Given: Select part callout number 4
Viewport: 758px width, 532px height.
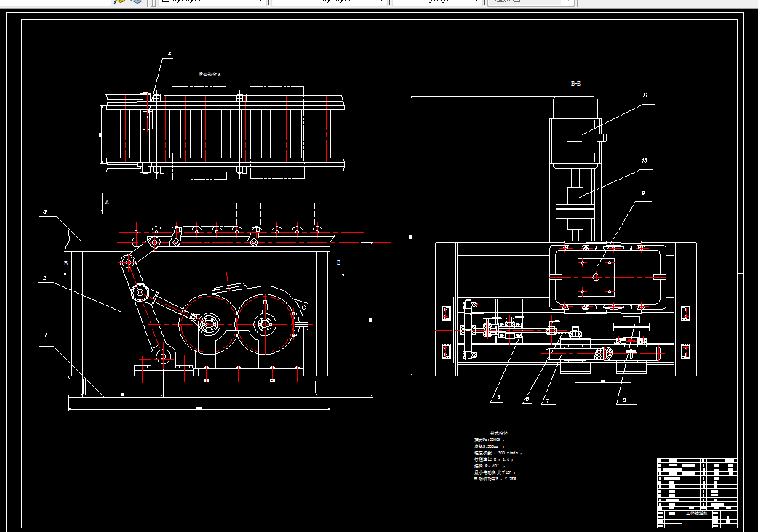Looking at the screenshot, I should (x=169, y=54).
